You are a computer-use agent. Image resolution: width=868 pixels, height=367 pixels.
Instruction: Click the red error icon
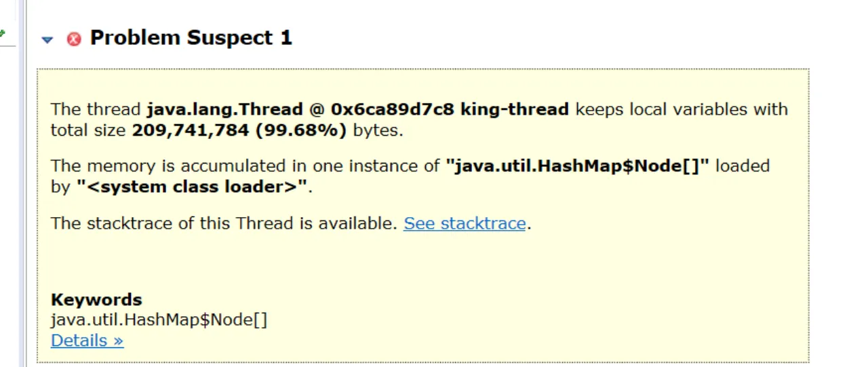pyautogui.click(x=74, y=39)
